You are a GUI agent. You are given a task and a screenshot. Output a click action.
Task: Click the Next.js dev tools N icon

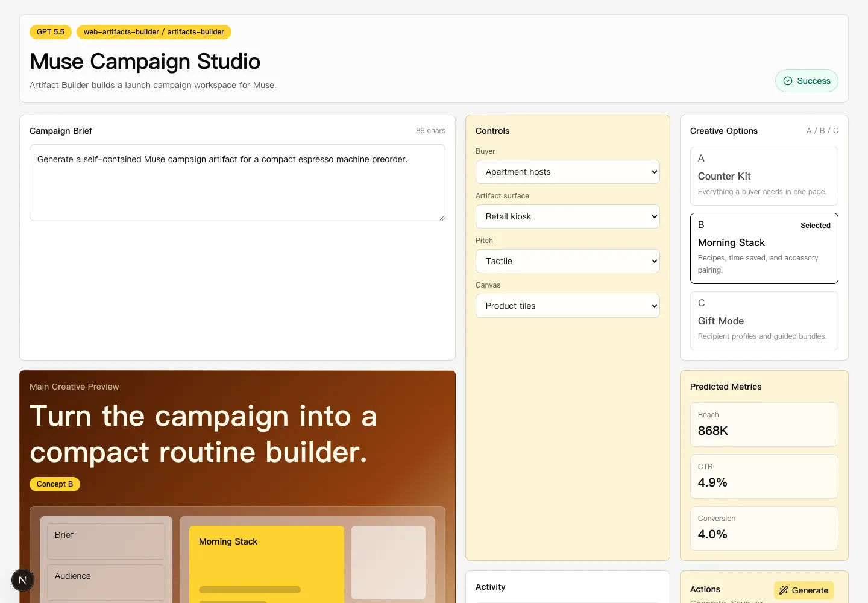click(23, 580)
